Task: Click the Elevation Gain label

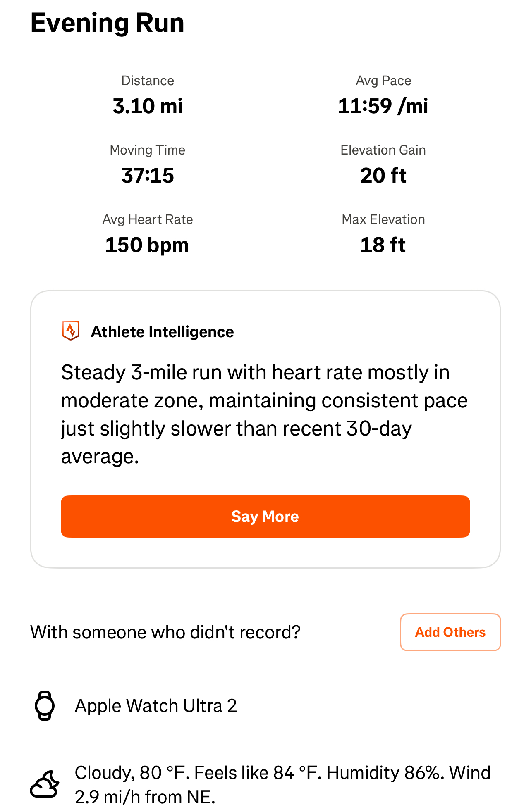Action: coord(383,150)
